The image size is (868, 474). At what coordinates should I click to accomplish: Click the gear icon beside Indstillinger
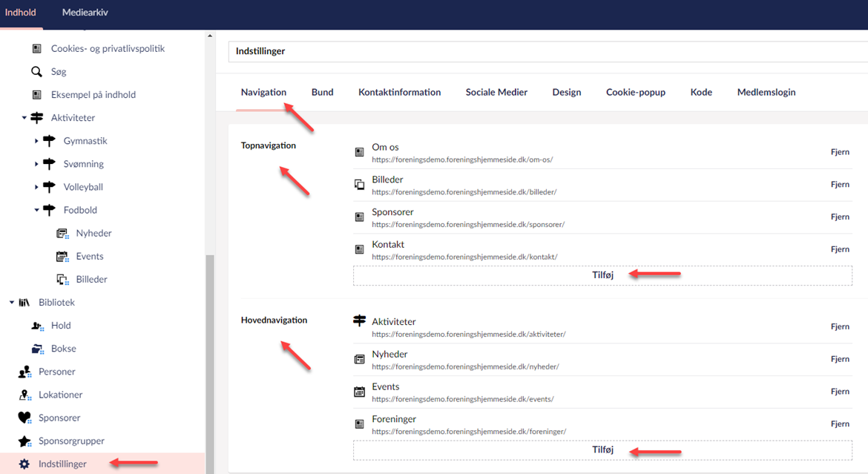tap(24, 464)
